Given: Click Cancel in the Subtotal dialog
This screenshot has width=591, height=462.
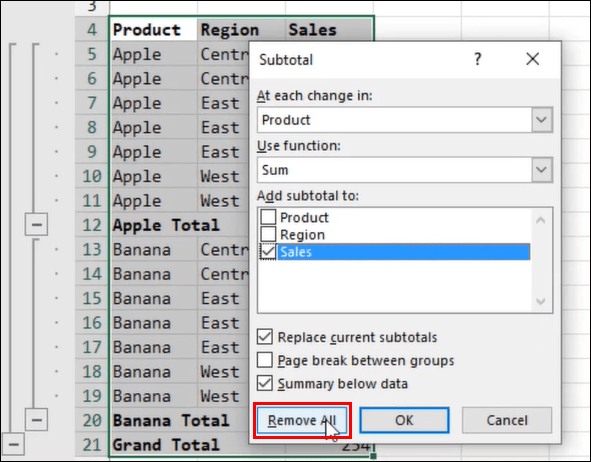Looking at the screenshot, I should 507,420.
